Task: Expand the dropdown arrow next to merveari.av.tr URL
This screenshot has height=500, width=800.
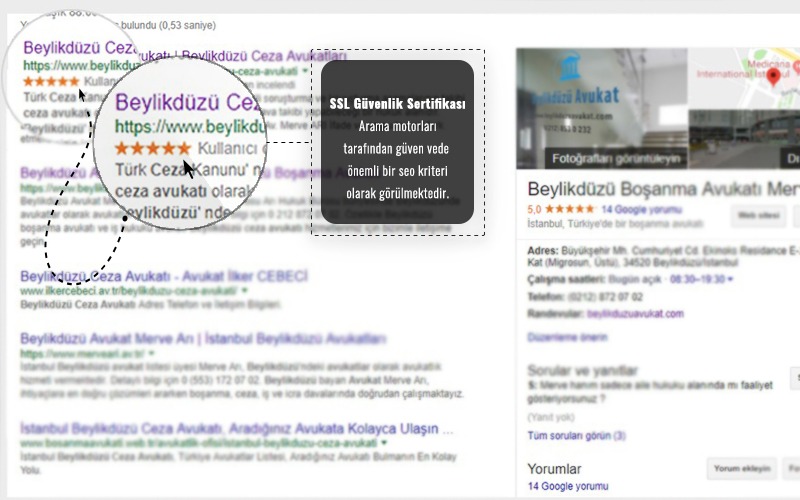Action: point(151,353)
